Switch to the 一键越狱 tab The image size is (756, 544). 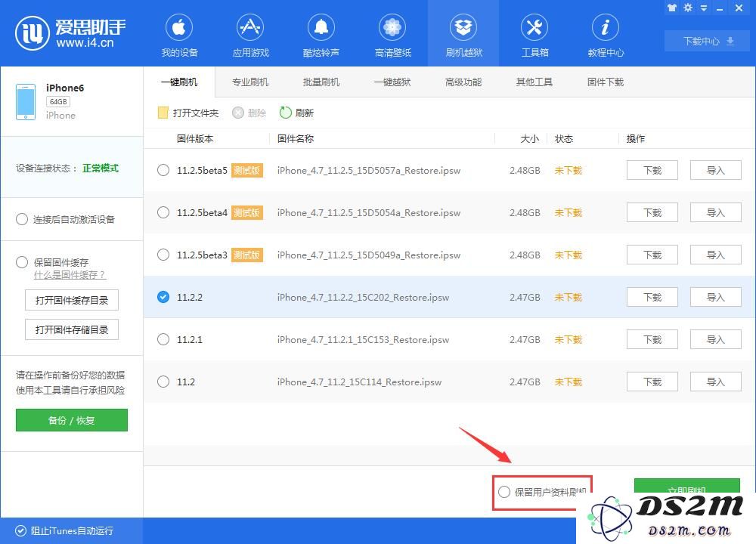392,82
